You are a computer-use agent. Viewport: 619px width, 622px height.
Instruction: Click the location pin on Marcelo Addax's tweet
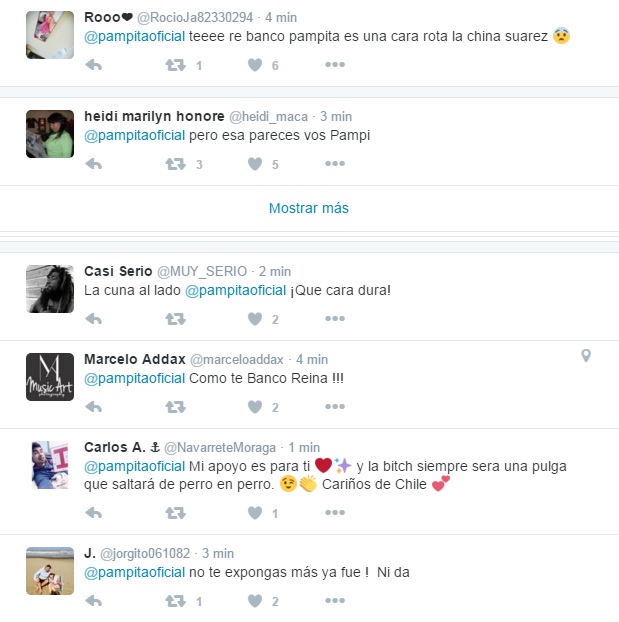click(x=586, y=355)
